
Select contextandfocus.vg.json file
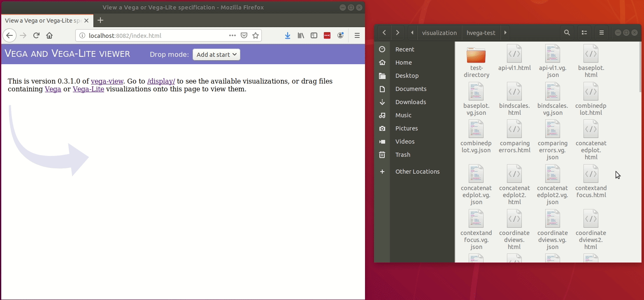pyautogui.click(x=476, y=230)
